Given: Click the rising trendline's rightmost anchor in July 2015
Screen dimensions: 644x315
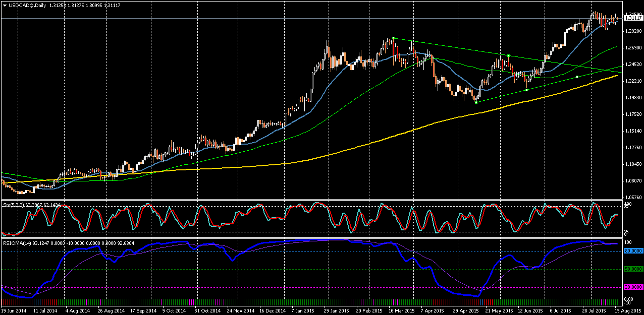Looking at the screenshot, I should pos(577,77).
